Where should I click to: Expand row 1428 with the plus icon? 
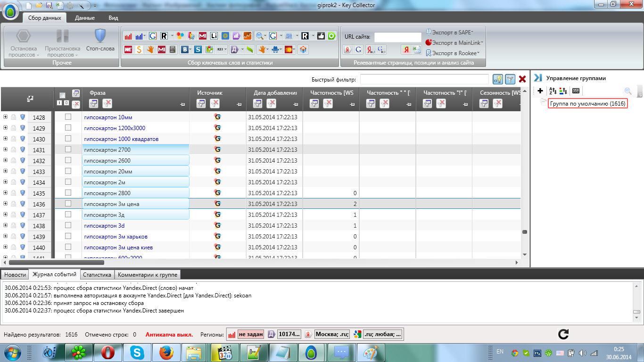tap(5, 117)
